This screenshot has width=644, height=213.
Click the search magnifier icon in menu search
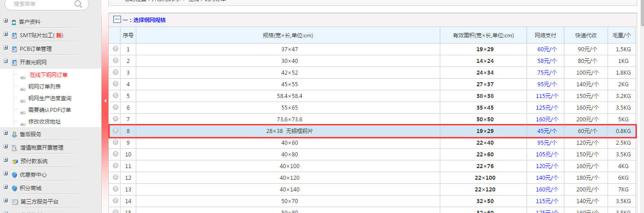[78, 4]
